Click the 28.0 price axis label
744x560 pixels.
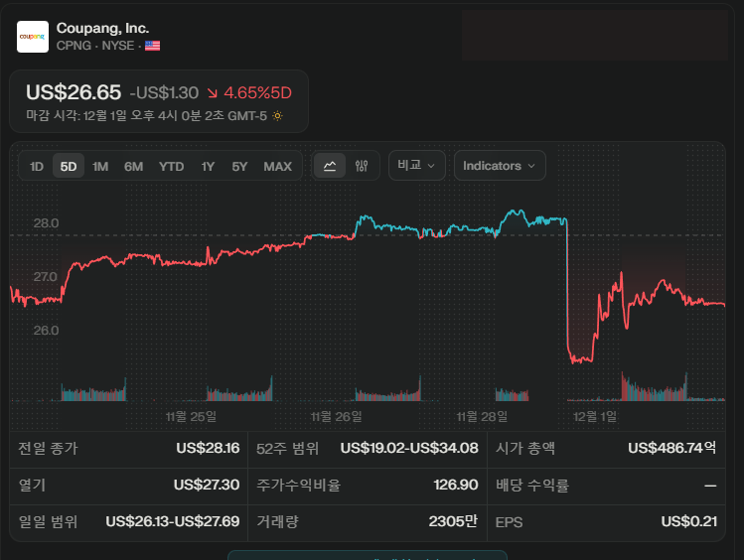(46, 223)
